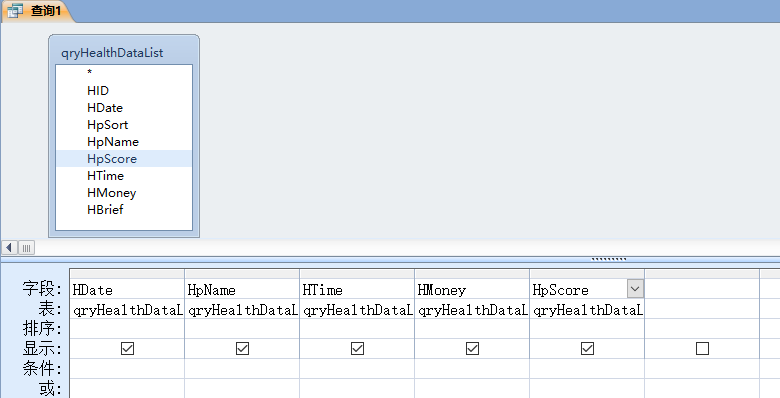Click the 字段 row label
The image size is (780, 398).
pyautogui.click(x=42, y=289)
